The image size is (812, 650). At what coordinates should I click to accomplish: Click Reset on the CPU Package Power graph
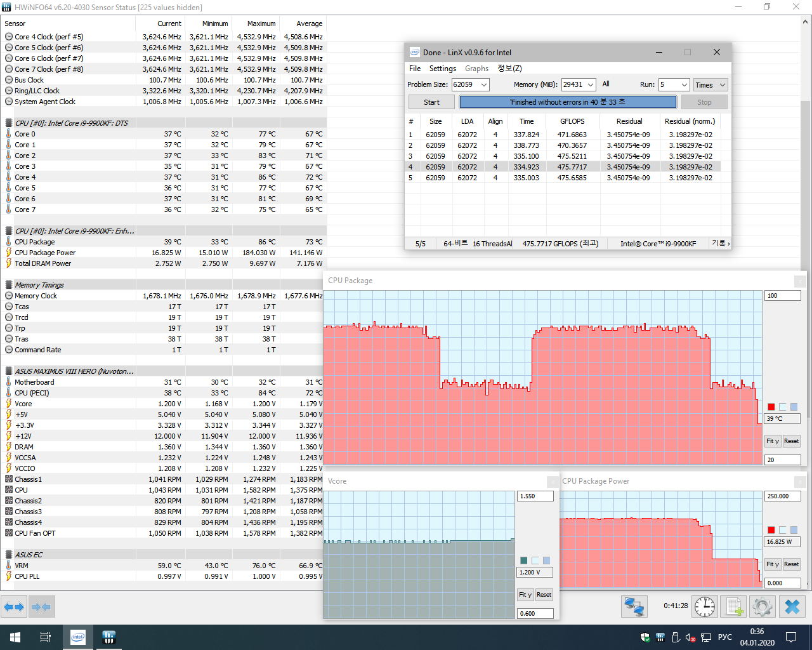(x=791, y=564)
